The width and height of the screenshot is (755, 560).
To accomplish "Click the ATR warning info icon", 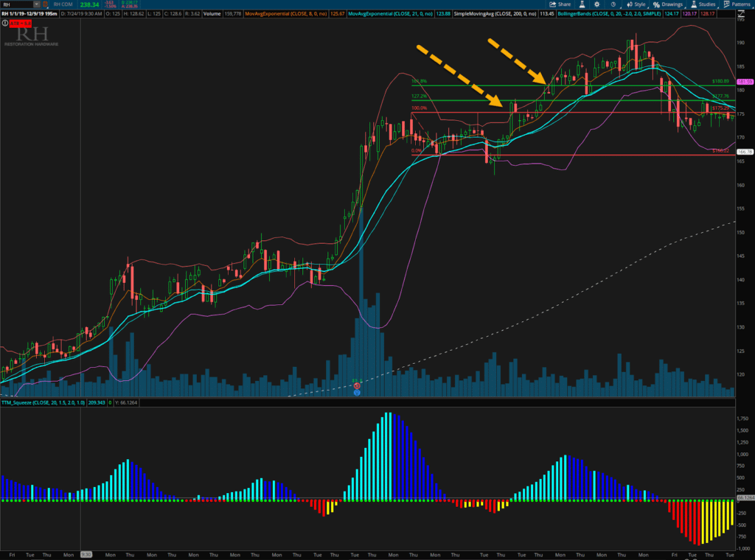I will [x=5, y=23].
